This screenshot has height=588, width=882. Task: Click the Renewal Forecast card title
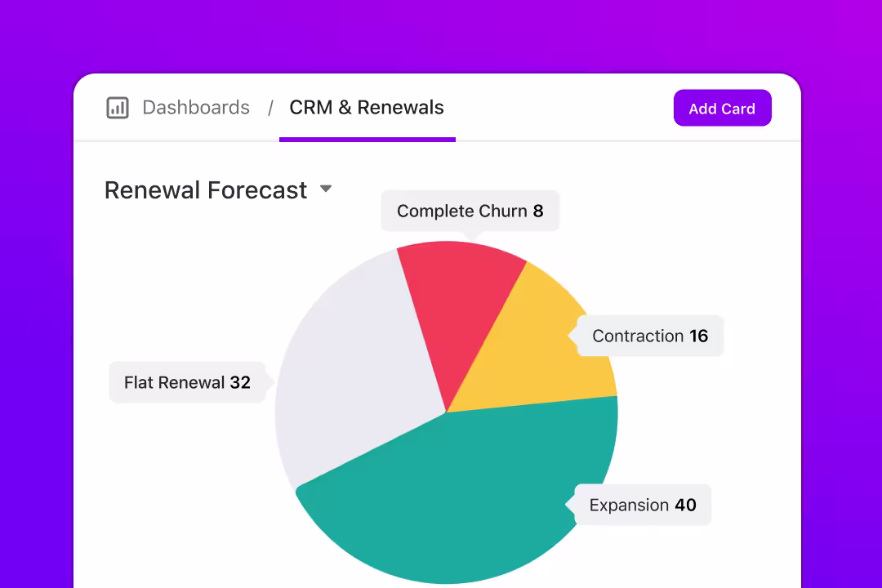pos(206,190)
